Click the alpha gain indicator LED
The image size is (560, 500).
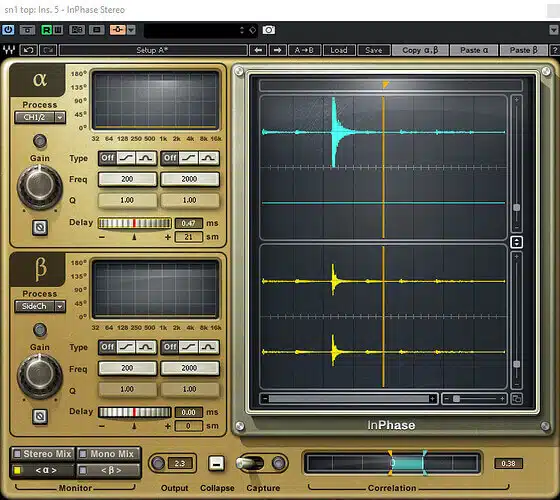[x=40, y=141]
